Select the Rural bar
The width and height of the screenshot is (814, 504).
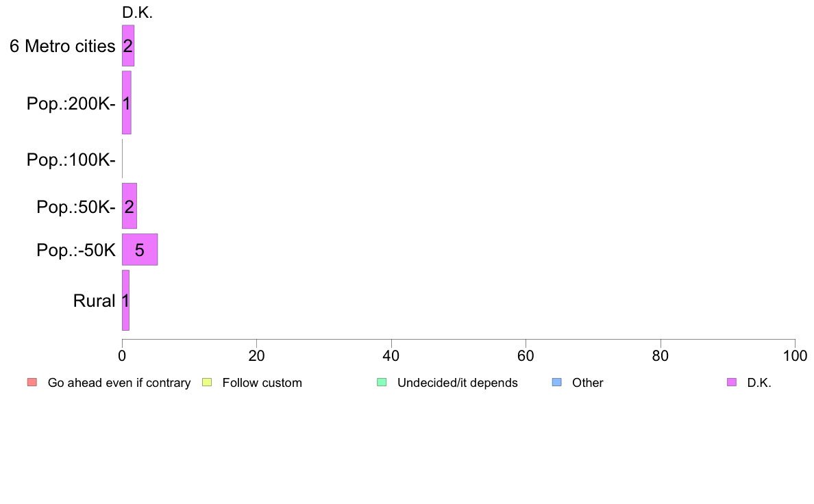tap(125, 300)
